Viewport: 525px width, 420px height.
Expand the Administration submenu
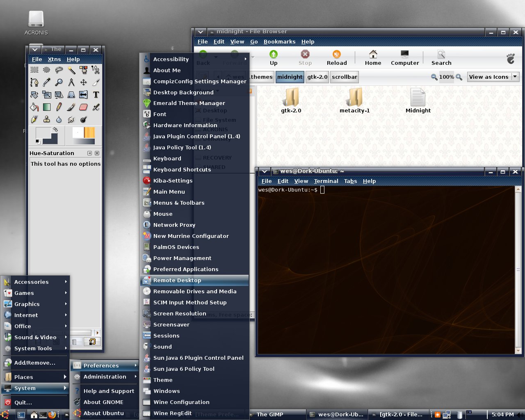click(105, 377)
